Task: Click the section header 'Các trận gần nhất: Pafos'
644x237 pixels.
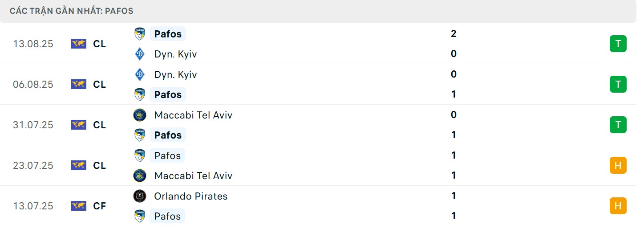Action: [72, 11]
